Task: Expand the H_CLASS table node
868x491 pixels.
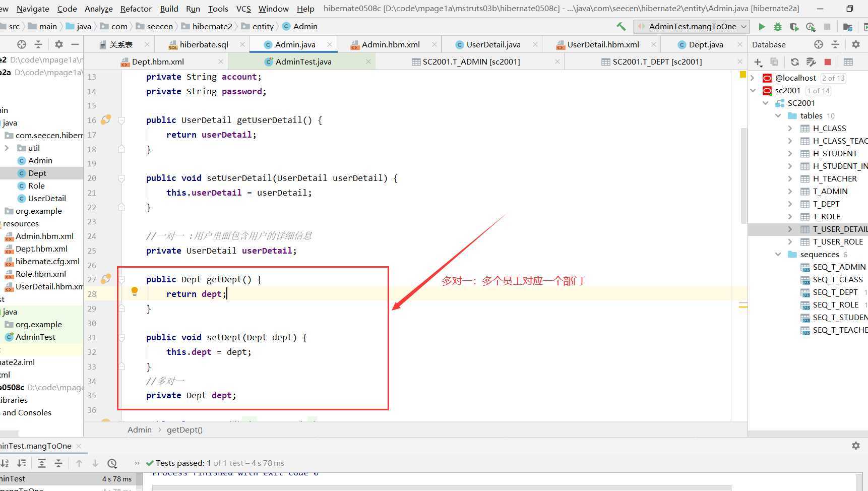Action: click(x=790, y=128)
